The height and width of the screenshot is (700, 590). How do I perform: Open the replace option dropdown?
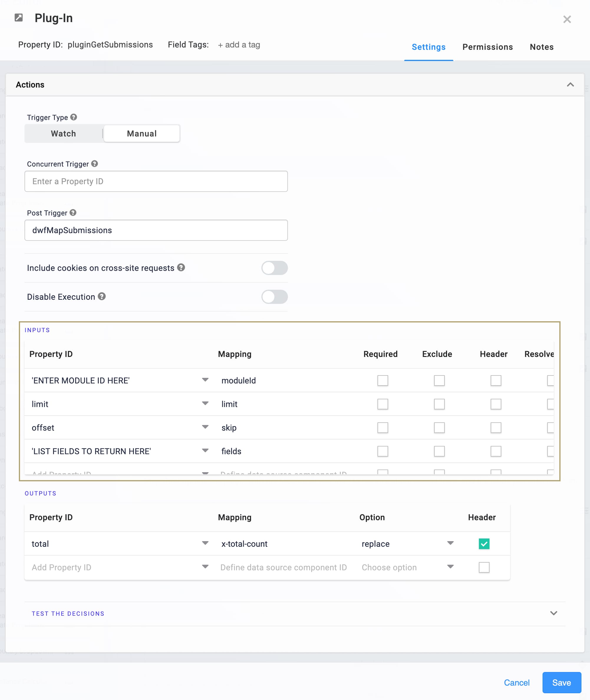(x=450, y=543)
